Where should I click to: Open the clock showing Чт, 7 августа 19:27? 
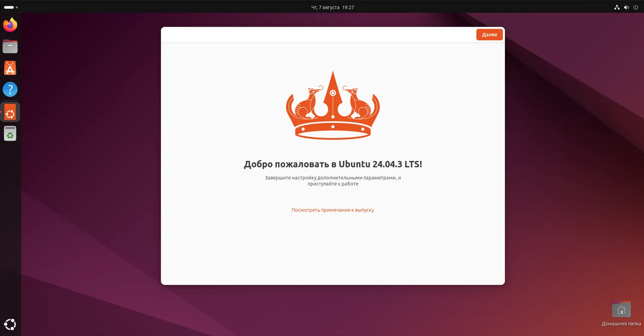click(333, 7)
